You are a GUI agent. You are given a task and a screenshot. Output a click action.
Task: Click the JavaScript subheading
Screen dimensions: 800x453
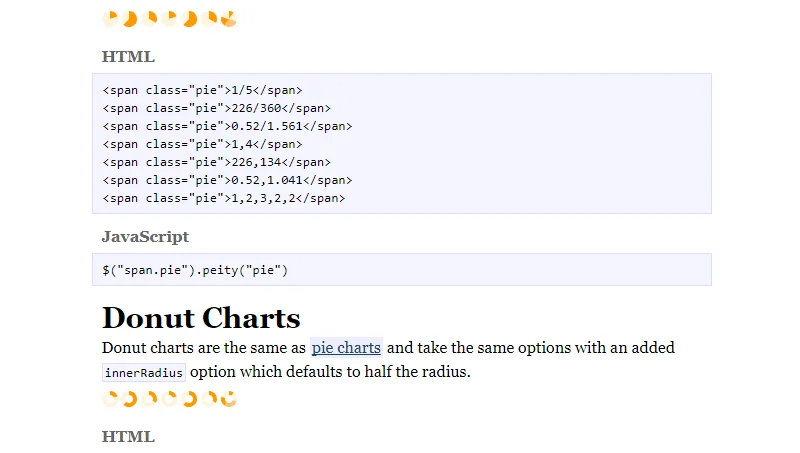point(145,237)
